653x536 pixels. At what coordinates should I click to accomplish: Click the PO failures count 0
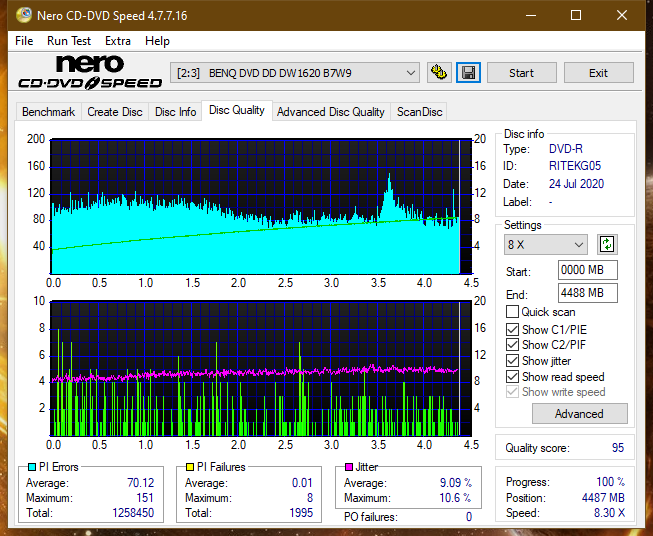coord(469,517)
